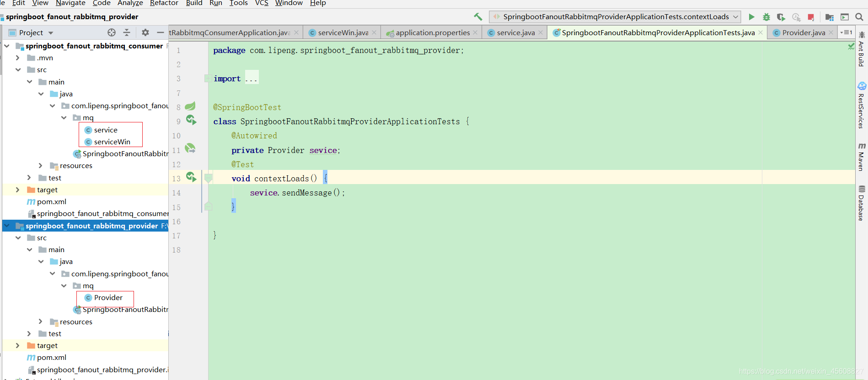Open Project panel settings gear

[145, 32]
